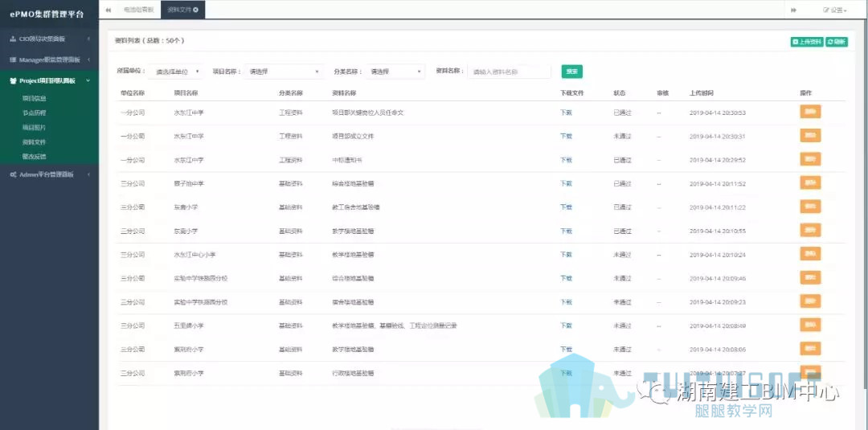Click 已通过 status in the 20:29:52 row
This screenshot has width=868, height=430.
click(x=622, y=160)
